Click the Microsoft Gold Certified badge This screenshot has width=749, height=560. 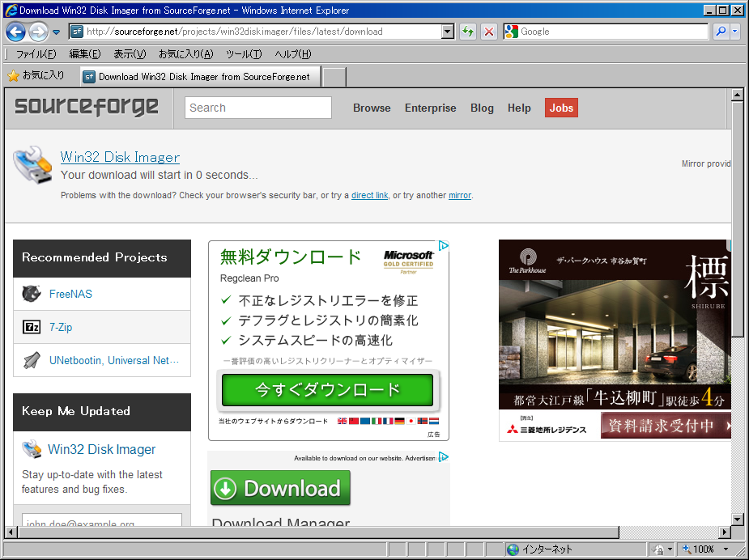[x=408, y=261]
